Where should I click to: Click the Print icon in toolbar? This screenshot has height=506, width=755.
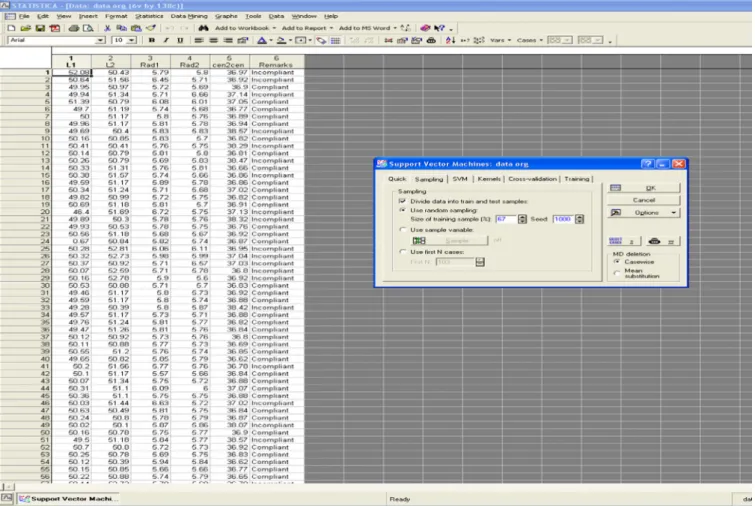pyautogui.click(x=74, y=28)
